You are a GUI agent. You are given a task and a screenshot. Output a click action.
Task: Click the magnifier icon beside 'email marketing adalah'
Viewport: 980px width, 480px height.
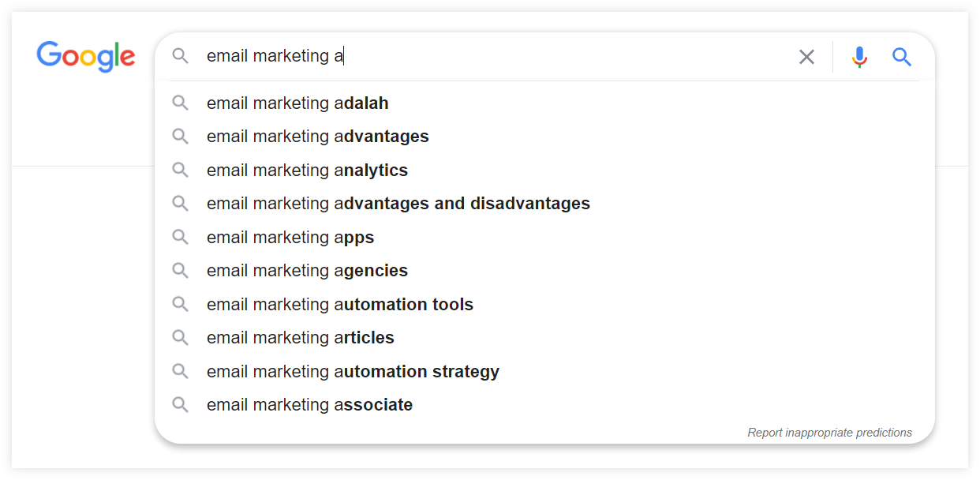[181, 103]
